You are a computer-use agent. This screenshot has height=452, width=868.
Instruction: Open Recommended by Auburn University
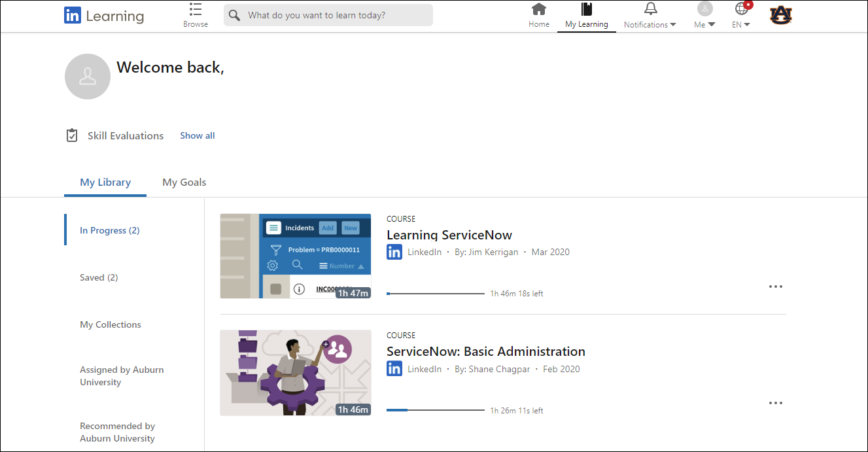point(118,432)
